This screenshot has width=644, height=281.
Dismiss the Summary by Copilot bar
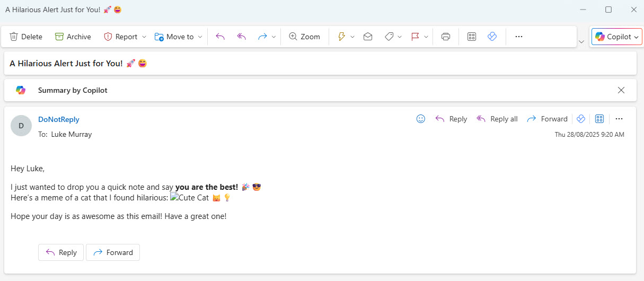click(621, 90)
